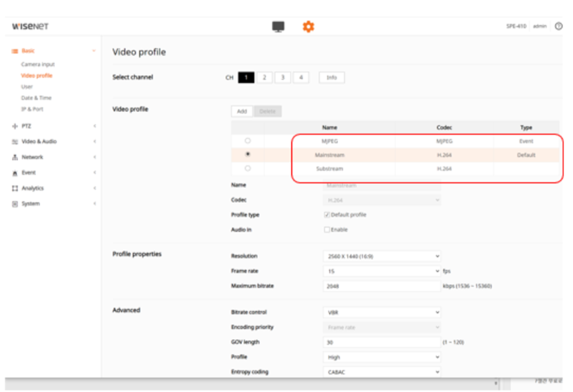Viewport: 573px width, 392px height.
Task: Open the live monitor view icon
Action: coord(278,26)
